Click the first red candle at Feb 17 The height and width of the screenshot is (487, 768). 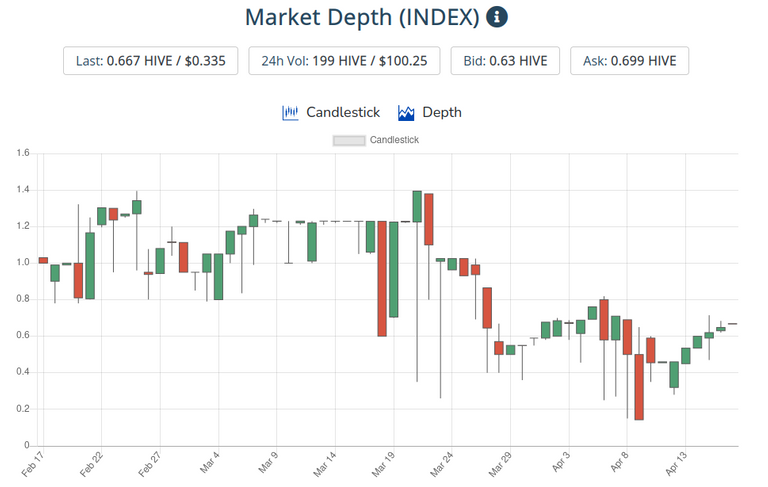point(43,260)
